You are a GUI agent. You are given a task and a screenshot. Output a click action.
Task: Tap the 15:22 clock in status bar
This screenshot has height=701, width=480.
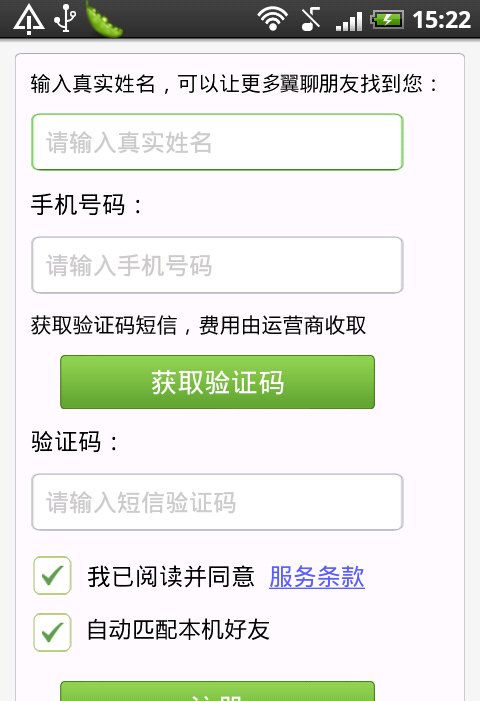[442, 20]
